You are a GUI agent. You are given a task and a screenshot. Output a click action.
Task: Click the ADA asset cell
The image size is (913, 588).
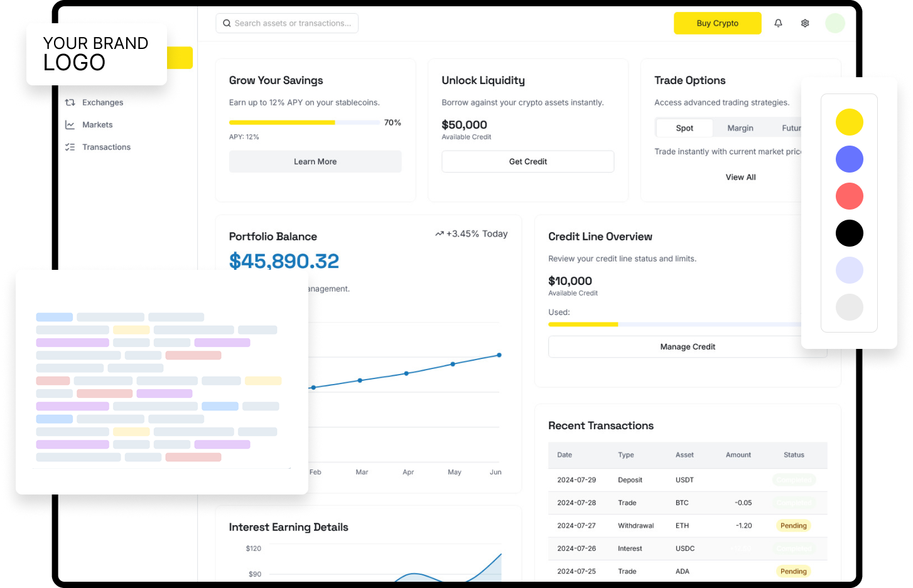[683, 572]
